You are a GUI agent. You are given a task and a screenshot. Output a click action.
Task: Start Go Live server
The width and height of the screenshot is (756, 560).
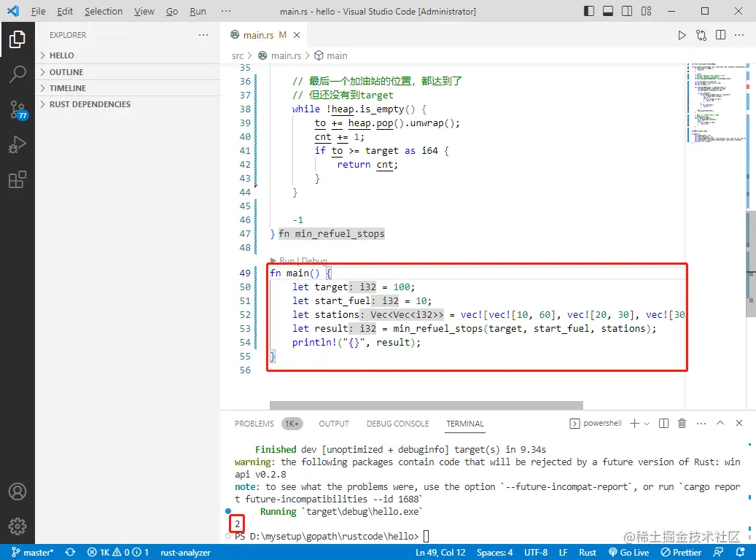(x=628, y=552)
